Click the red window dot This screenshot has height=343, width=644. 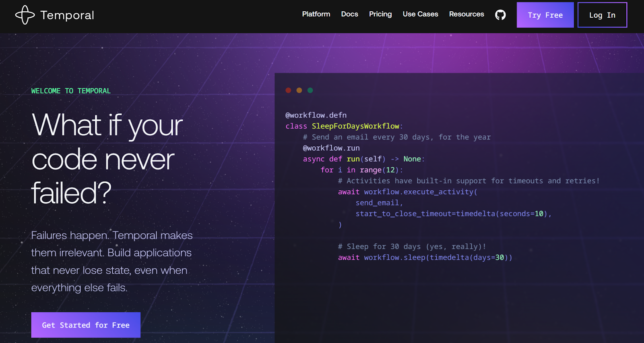288,90
